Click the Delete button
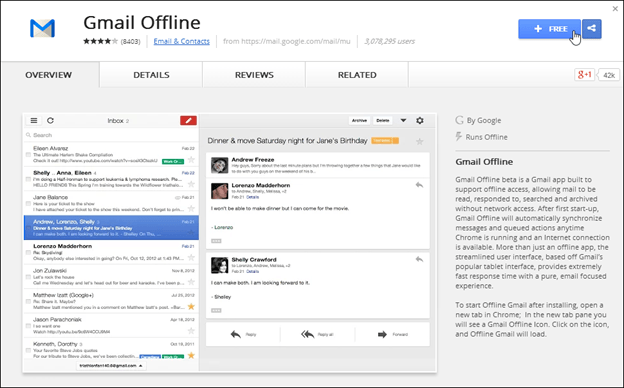 (383, 121)
